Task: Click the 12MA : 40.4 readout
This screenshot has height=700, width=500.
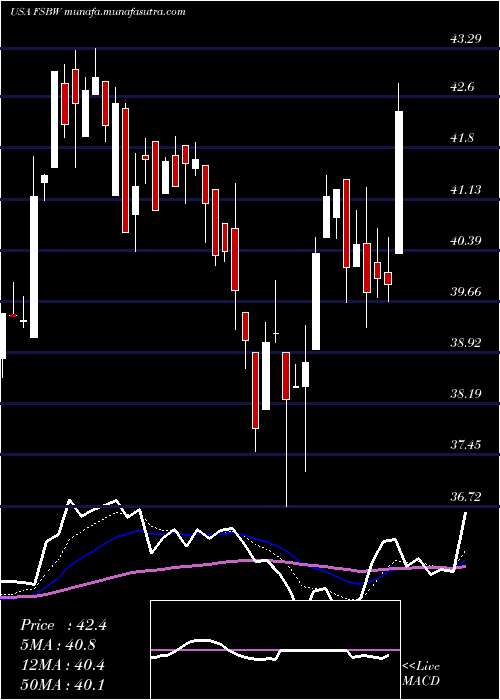Action: 62,665
